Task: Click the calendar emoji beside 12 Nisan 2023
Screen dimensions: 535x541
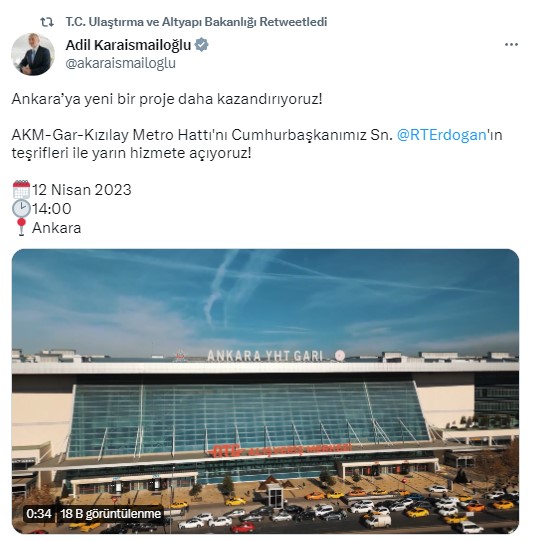Action: point(21,189)
